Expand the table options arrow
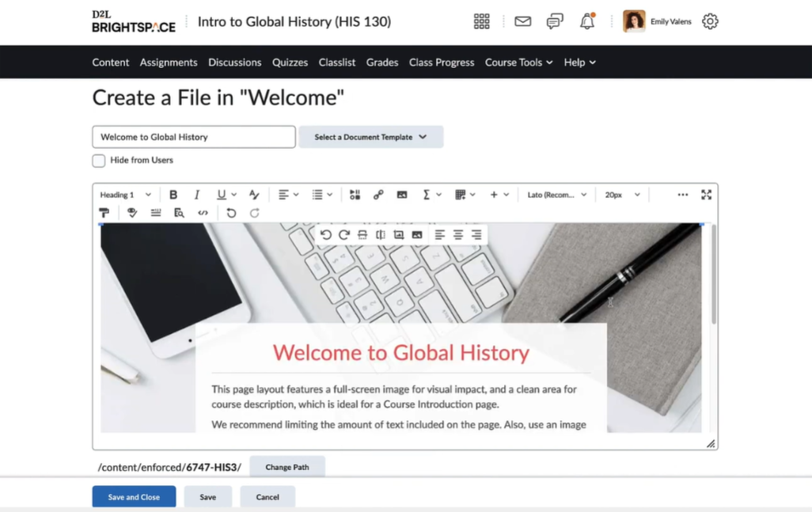 (472, 195)
